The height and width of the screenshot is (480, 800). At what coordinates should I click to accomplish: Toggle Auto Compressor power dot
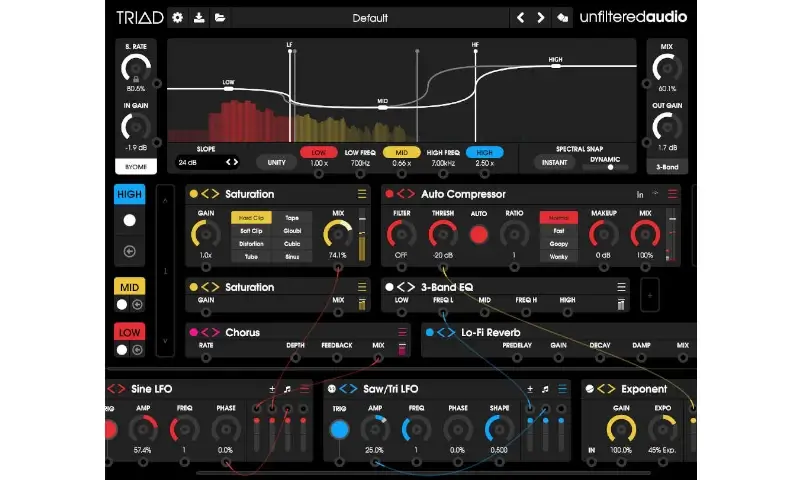(389, 194)
